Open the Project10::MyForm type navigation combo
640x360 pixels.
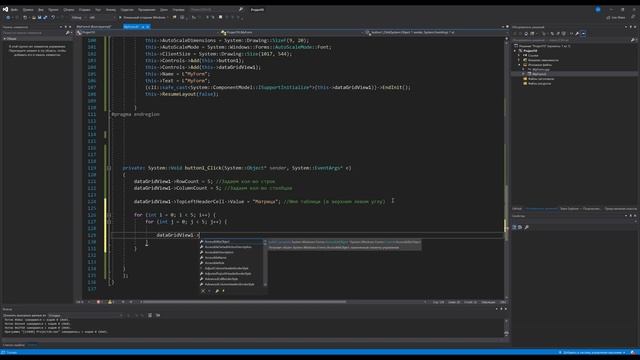(291, 32)
